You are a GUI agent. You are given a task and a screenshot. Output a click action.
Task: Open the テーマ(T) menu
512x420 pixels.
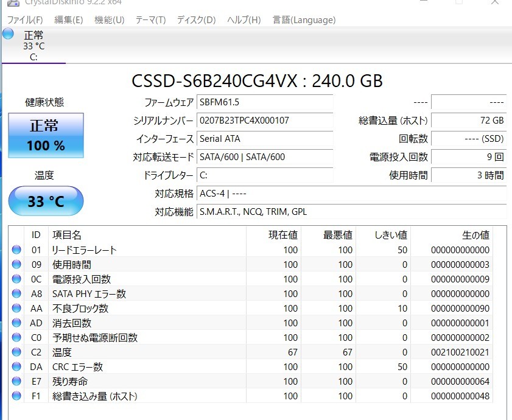pos(150,20)
